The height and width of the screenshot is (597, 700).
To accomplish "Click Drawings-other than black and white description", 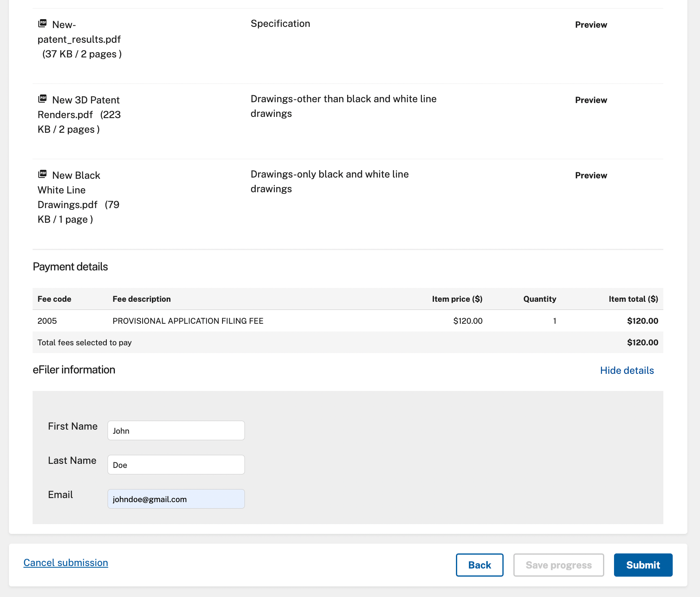I will tap(343, 106).
